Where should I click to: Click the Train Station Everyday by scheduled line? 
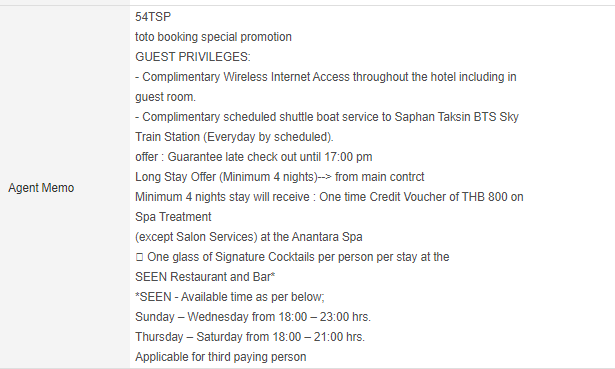[x=234, y=137]
